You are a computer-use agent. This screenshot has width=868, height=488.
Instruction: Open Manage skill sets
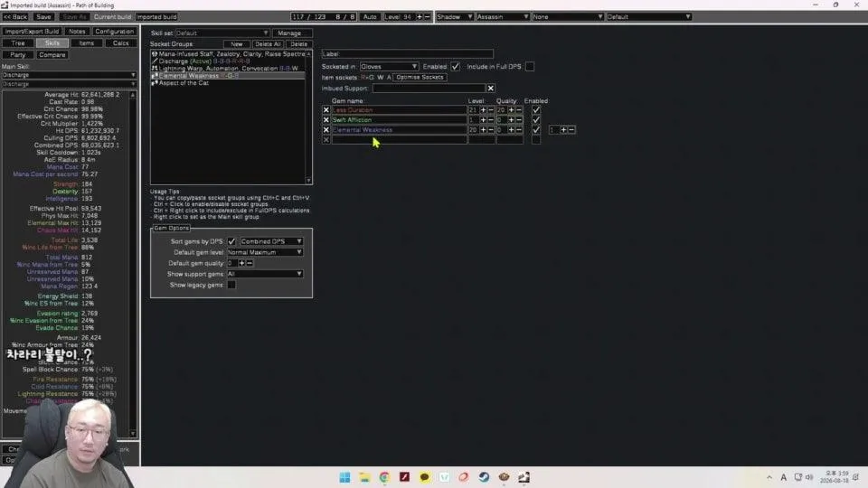289,33
